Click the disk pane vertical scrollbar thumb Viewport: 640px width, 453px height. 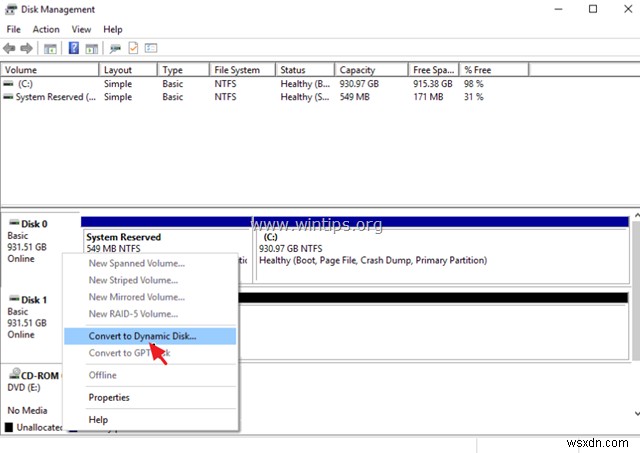pyautogui.click(x=636, y=291)
